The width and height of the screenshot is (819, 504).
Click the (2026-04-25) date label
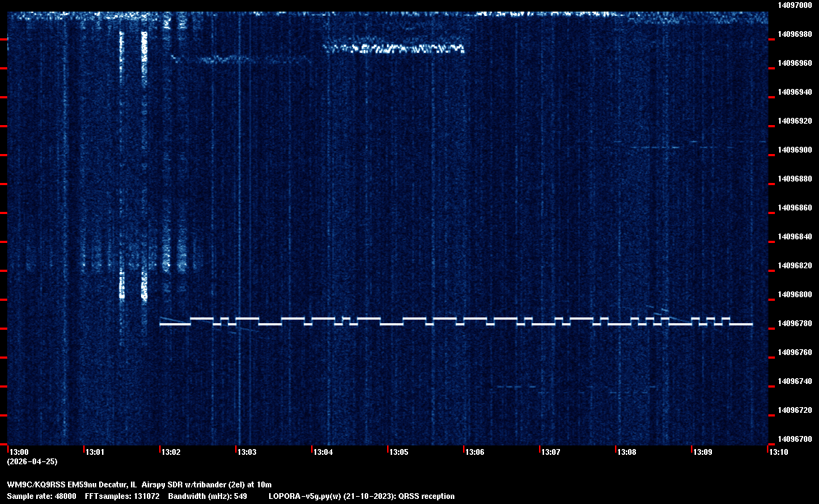click(x=32, y=461)
